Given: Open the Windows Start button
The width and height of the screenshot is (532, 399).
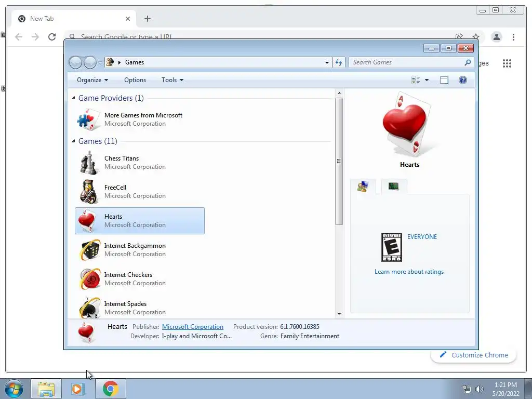Looking at the screenshot, I should click(14, 389).
